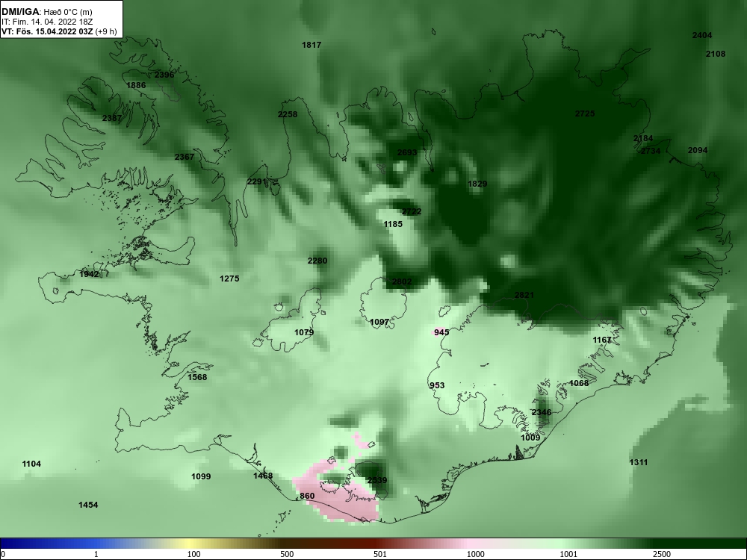Click the 1468 height label
This screenshot has width=747, height=560.
pos(263,476)
